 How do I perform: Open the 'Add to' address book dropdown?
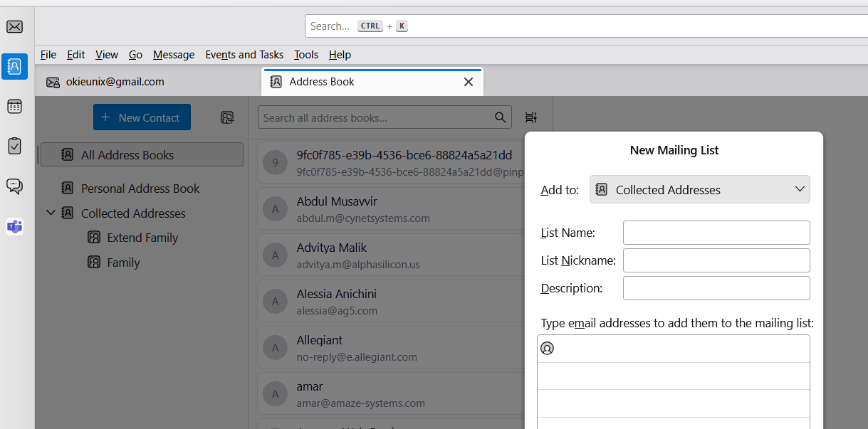point(699,190)
